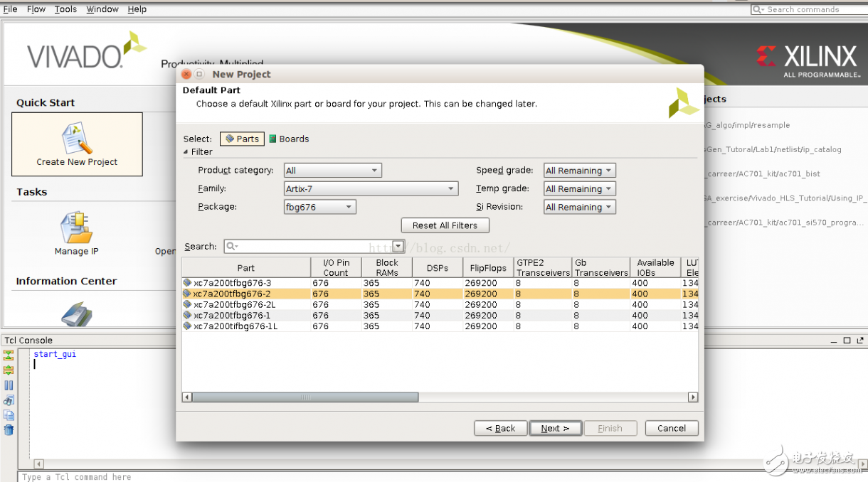Click the Reset All Filters button
Screen dimensions: 868x482
(x=445, y=225)
